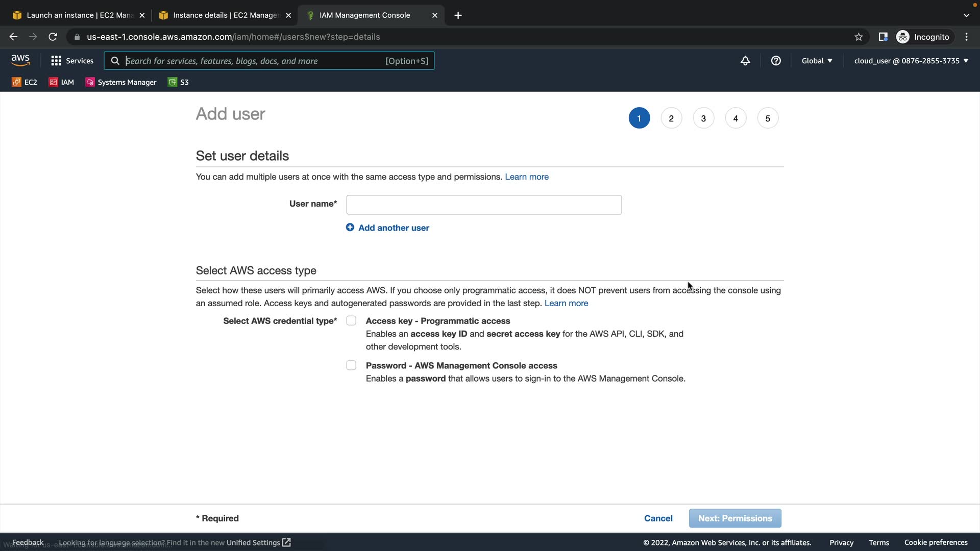Expand the cloud_user account dropdown

[x=911, y=61]
